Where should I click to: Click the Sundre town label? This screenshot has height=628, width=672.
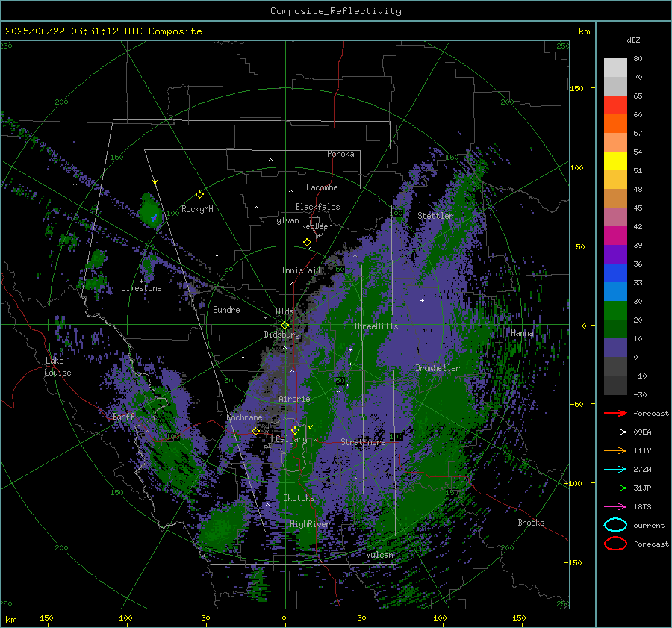[x=226, y=310]
